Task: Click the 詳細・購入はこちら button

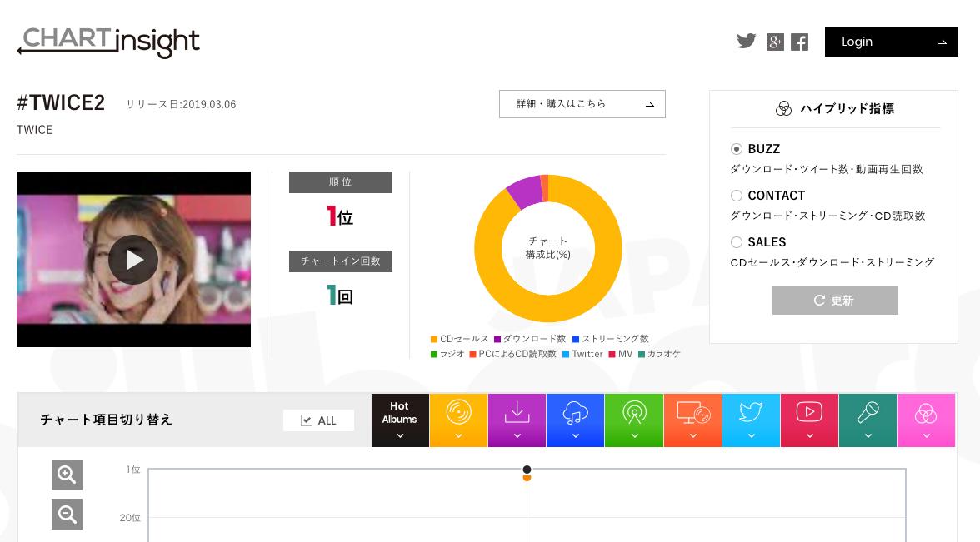Action: (x=582, y=103)
